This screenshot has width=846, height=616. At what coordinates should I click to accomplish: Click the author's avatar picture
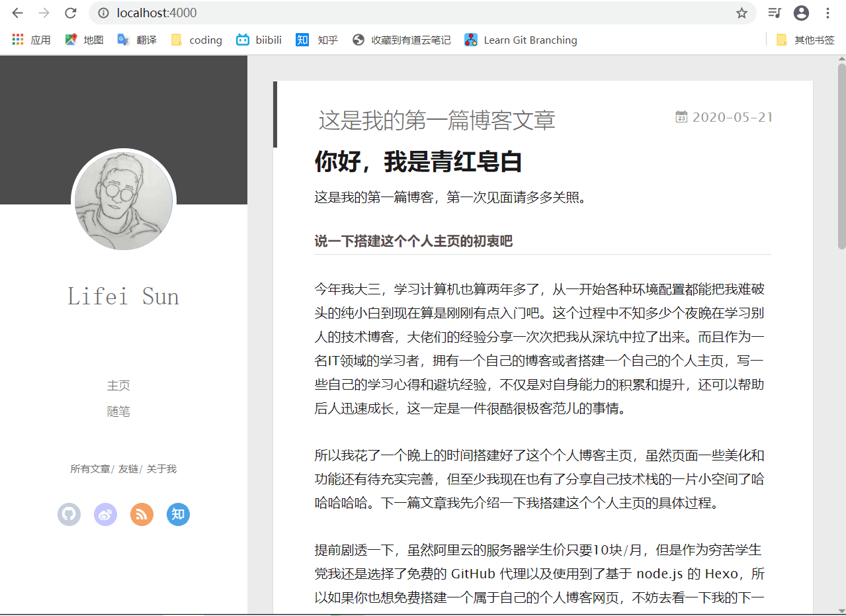123,201
